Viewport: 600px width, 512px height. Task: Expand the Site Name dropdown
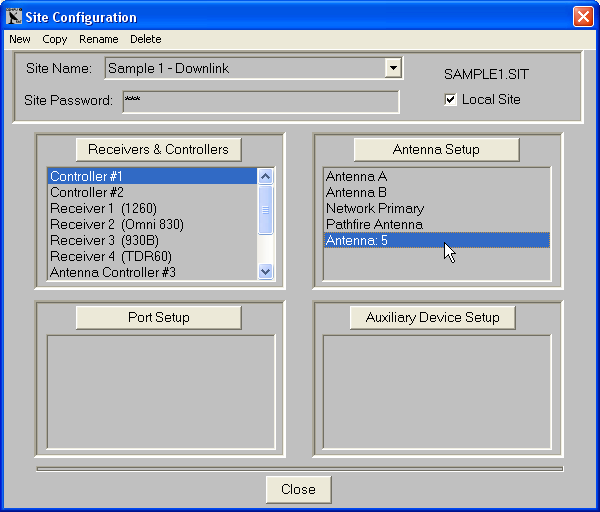[x=393, y=68]
